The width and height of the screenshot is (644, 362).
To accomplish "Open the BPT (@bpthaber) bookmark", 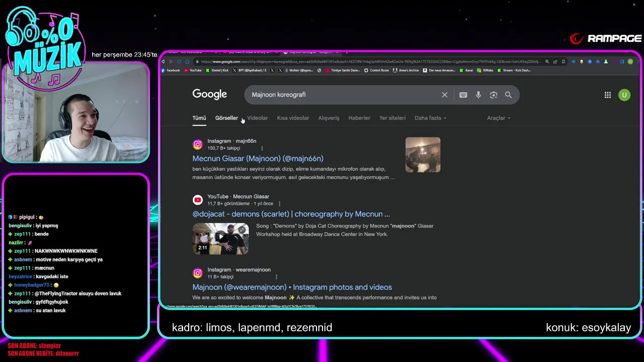I will pos(250,70).
